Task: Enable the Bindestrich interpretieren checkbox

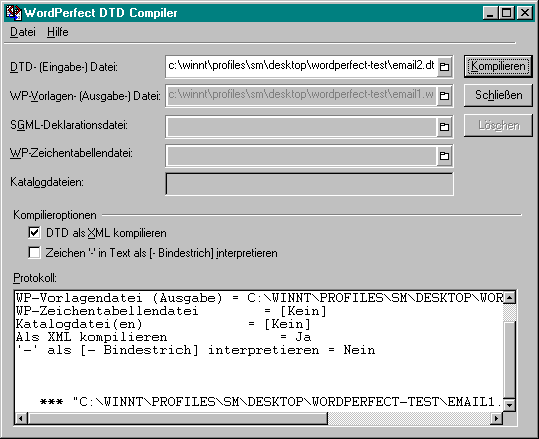Action: click(x=34, y=253)
